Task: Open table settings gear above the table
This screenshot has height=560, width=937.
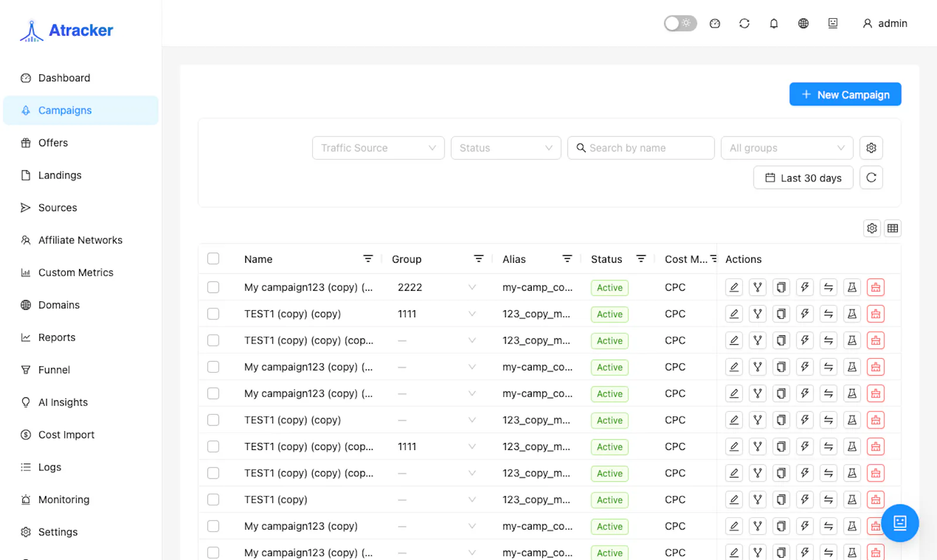Action: [872, 228]
